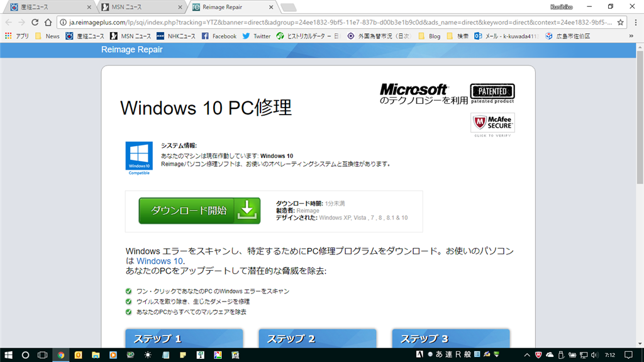
Task: Open the 産経ニュース bookmark
Action: click(x=85, y=37)
